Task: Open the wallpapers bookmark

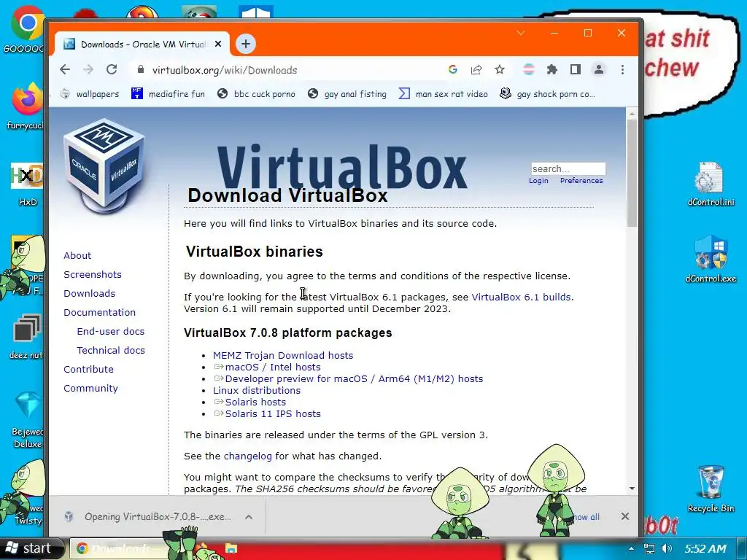Action: click(90, 94)
